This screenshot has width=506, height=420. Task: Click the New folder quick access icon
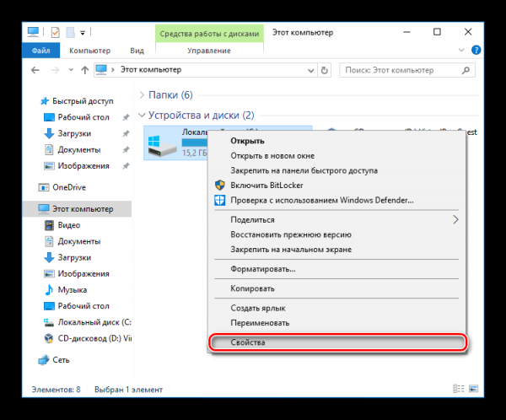tap(70, 32)
